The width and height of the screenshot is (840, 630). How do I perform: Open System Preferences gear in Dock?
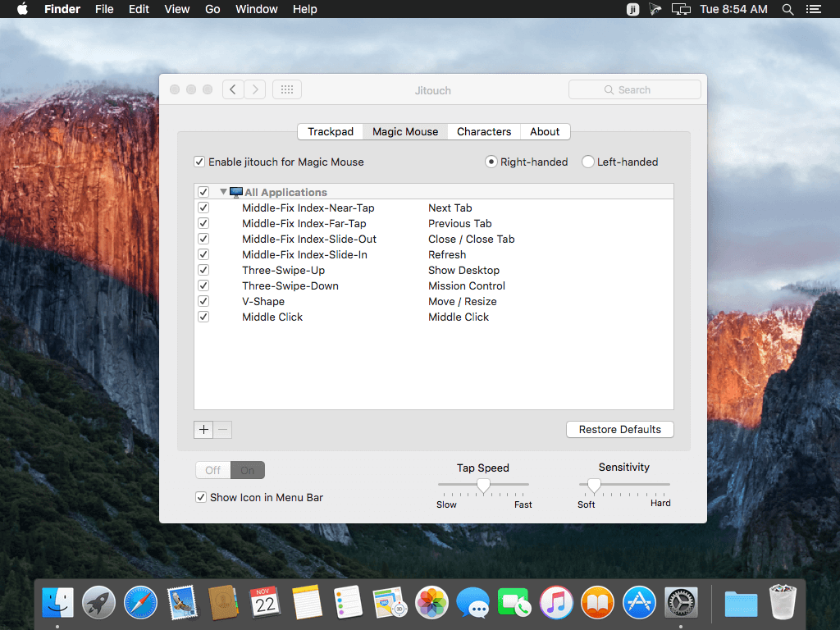point(681,602)
